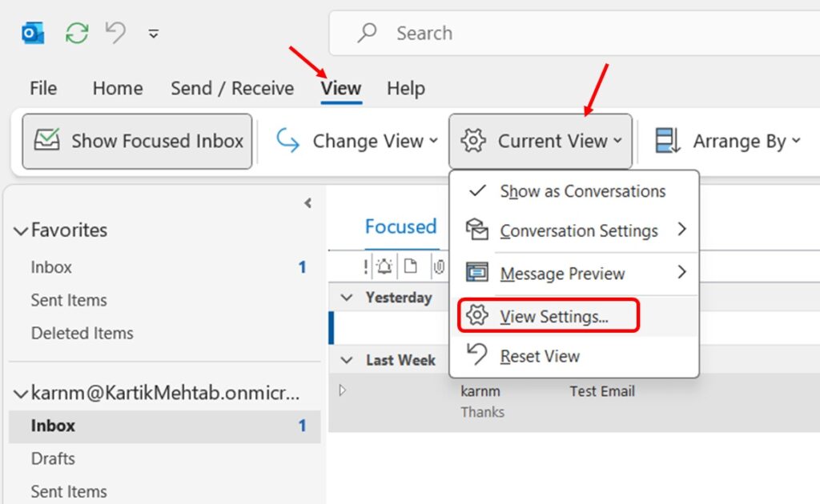Screen dimensions: 820x504
Task: Open the File menu tab
Action: click(43, 88)
